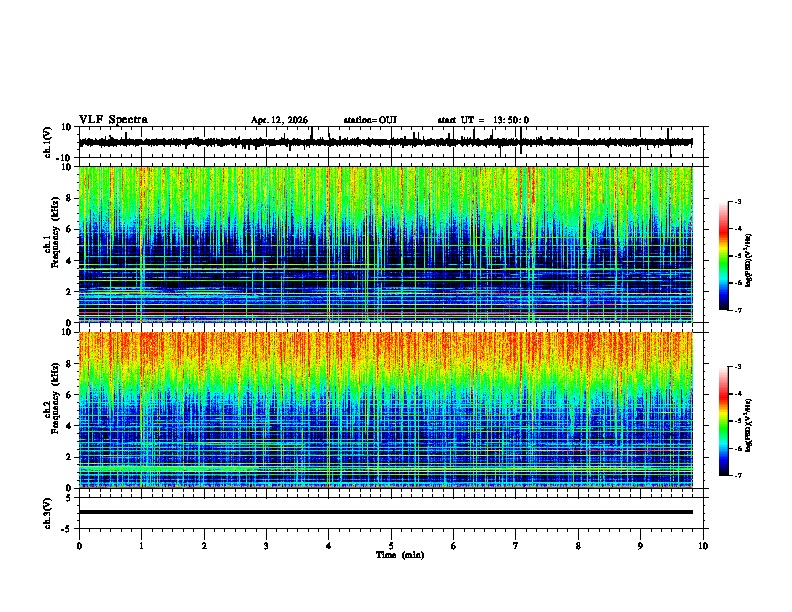The width and height of the screenshot is (792, 612).
Task: Click the "4" kHz tick of ch.1 spectrogram
Action: [70, 261]
